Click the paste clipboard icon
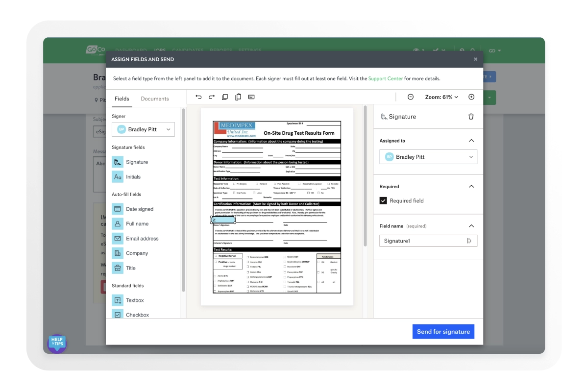Image resolution: width=588 pixels, height=392 pixels. point(238,97)
